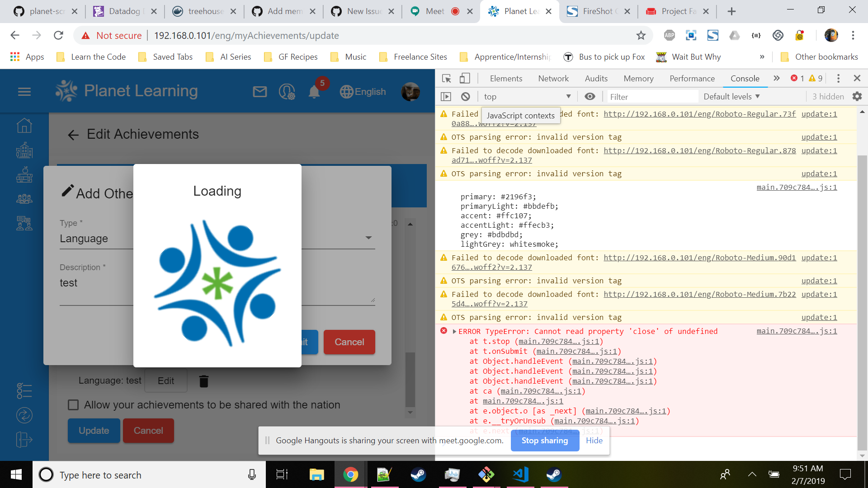Click Stop sharing button
Image resolution: width=868 pixels, height=488 pixels.
545,441
